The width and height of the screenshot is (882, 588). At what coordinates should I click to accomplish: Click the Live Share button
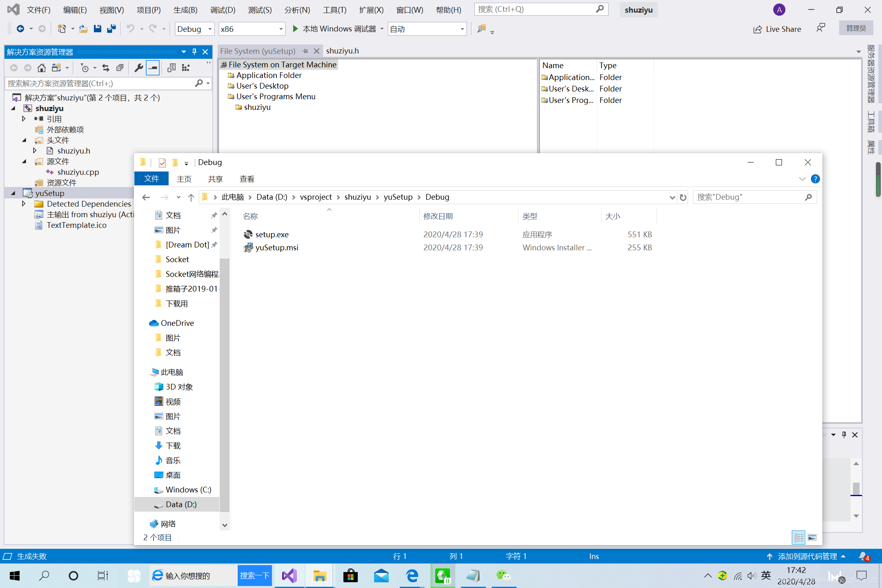point(777,29)
